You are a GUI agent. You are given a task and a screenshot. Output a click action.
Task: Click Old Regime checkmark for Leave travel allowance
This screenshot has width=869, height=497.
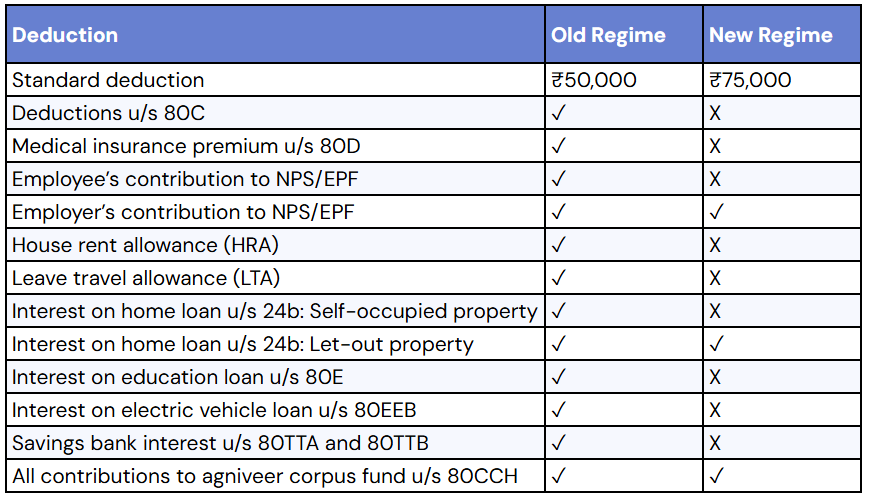558,278
